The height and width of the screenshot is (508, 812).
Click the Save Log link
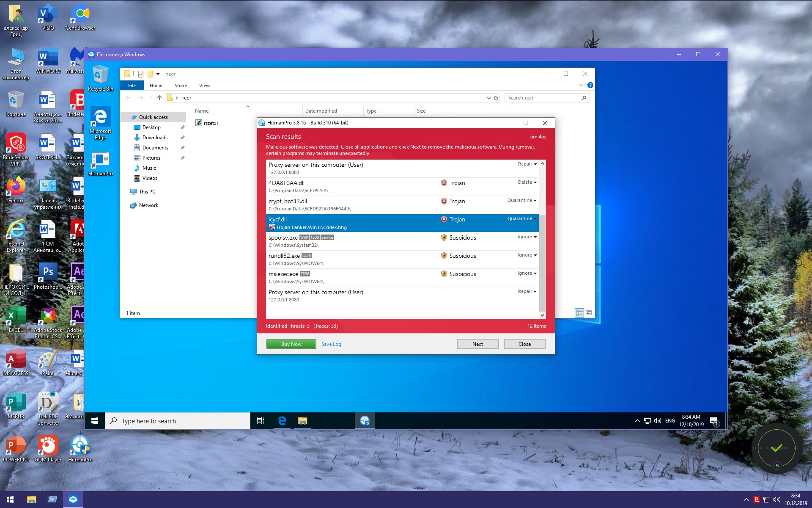331,344
